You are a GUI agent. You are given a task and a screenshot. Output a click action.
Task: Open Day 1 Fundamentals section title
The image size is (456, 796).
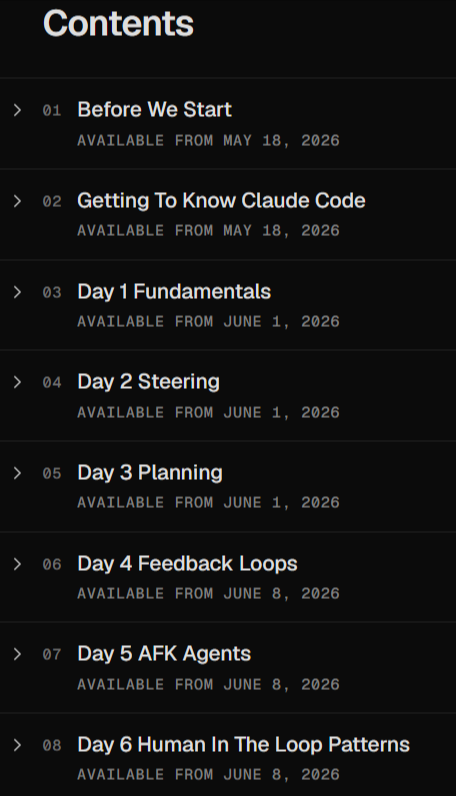click(x=174, y=291)
